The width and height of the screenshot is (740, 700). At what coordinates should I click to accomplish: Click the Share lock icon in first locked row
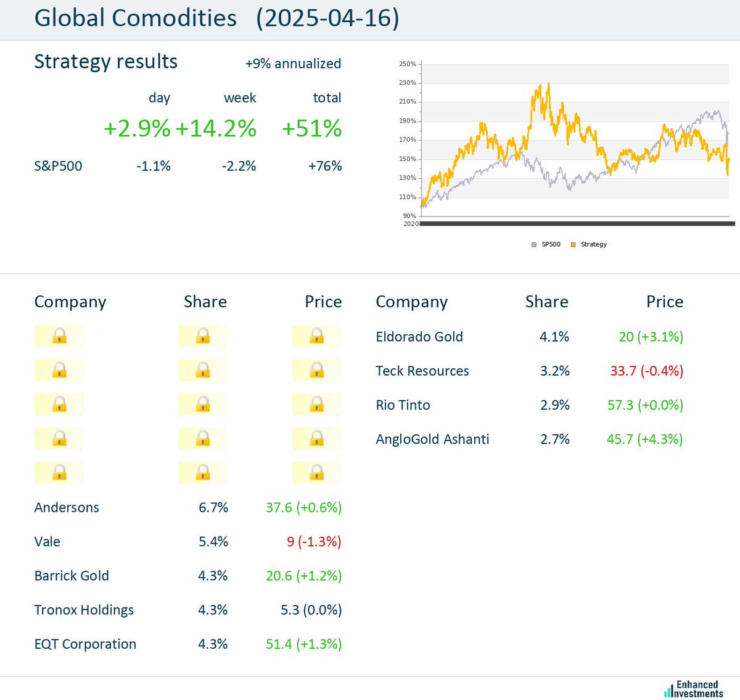coord(202,336)
